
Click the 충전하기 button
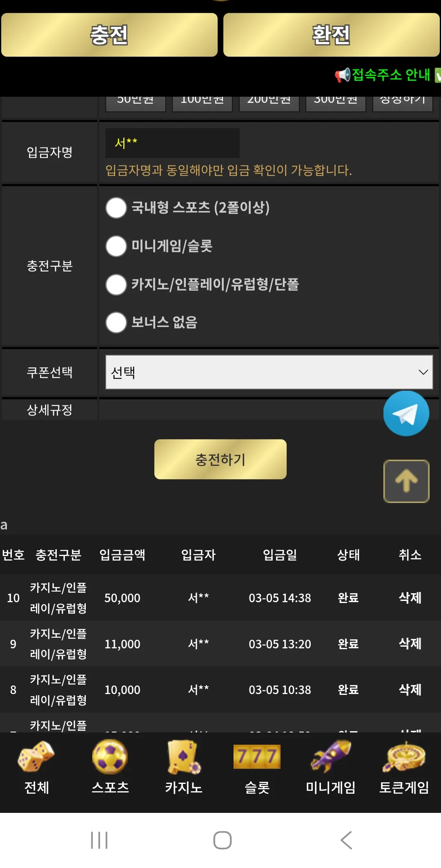click(x=220, y=459)
